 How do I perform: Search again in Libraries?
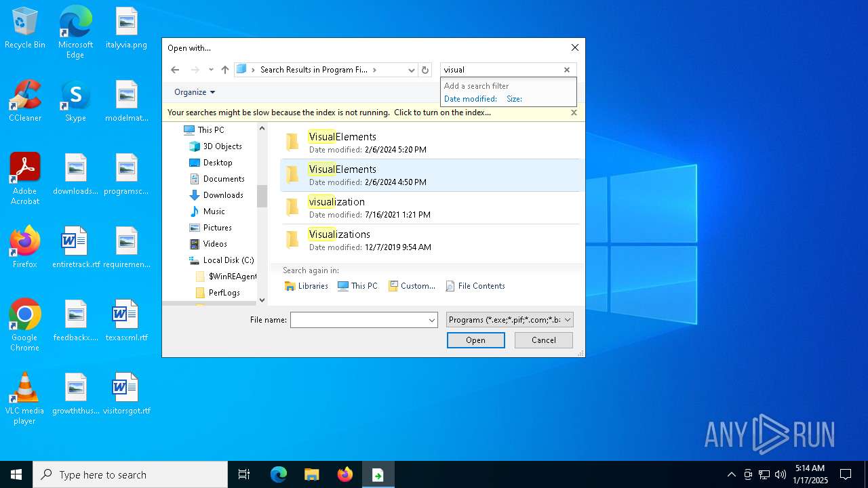pyautogui.click(x=307, y=286)
